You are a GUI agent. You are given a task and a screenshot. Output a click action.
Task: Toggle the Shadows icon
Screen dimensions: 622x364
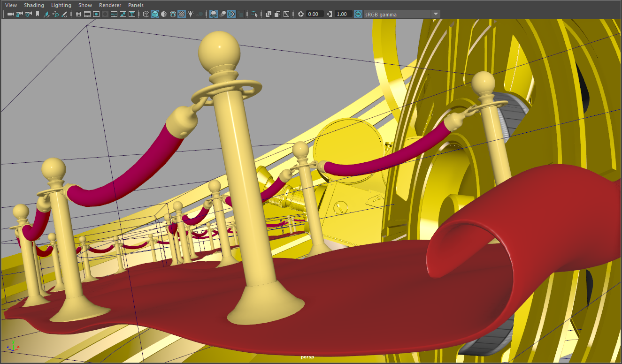(200, 14)
